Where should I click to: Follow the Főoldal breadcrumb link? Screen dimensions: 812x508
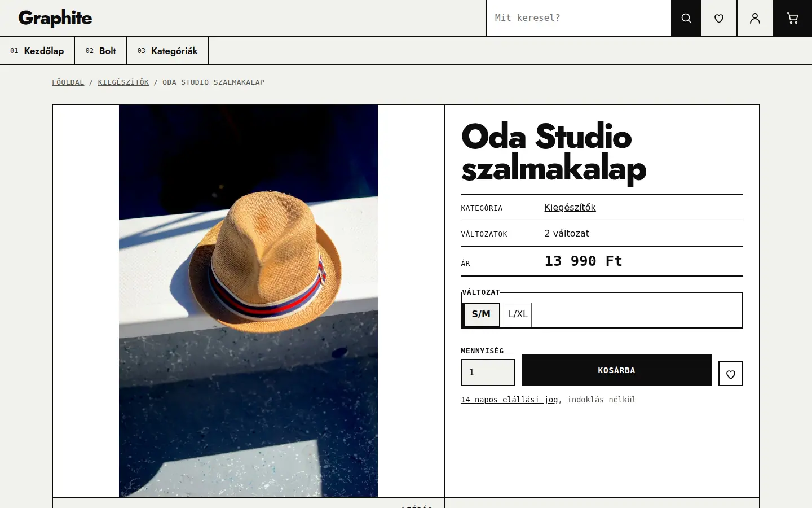68,82
